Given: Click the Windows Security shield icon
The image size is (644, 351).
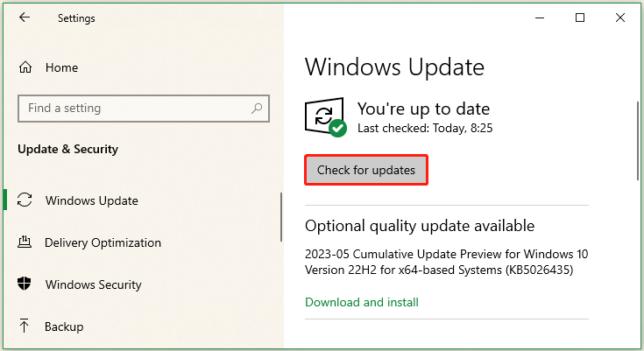Looking at the screenshot, I should click(25, 284).
